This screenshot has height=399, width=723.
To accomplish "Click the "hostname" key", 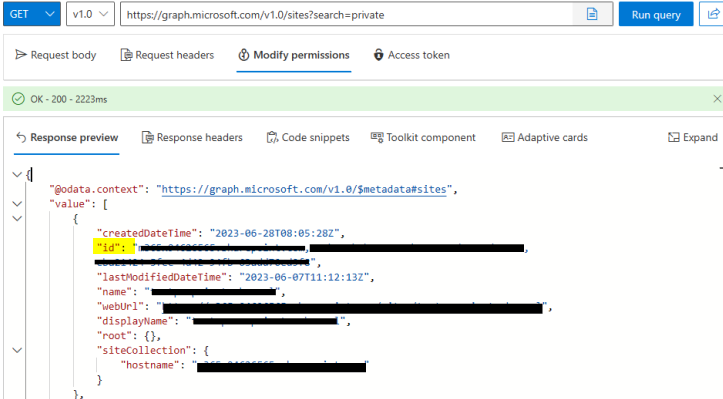I will pyautogui.click(x=150, y=365).
